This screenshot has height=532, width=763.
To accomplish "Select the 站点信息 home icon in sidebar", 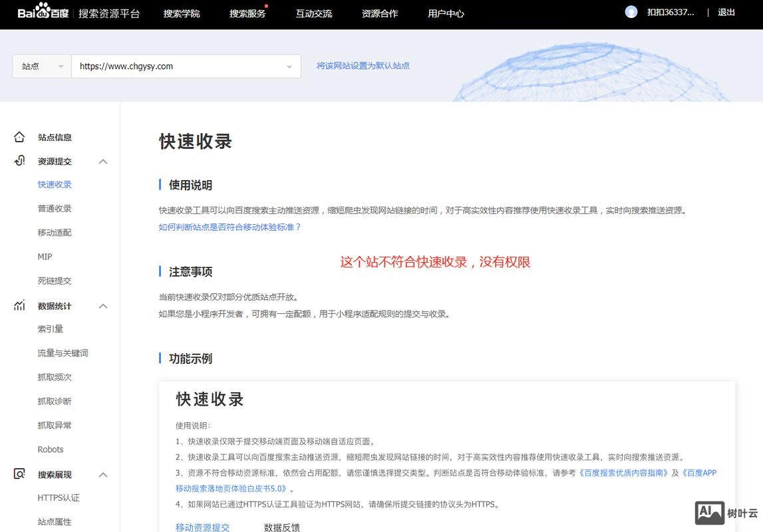I will (x=19, y=137).
